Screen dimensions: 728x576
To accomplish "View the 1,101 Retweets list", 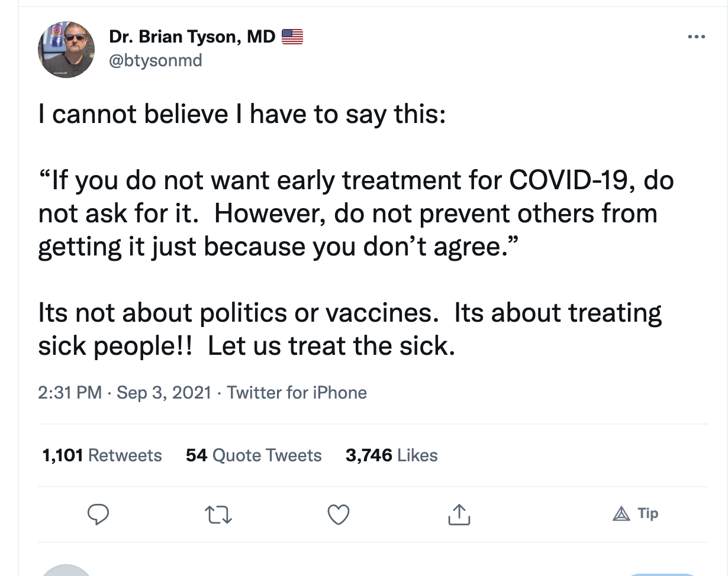I will (102, 455).
